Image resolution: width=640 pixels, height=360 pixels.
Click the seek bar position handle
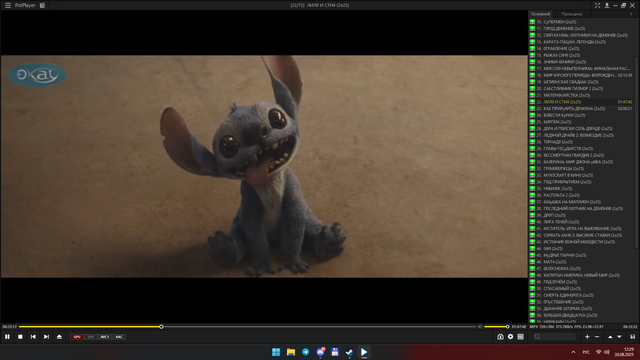point(161,327)
